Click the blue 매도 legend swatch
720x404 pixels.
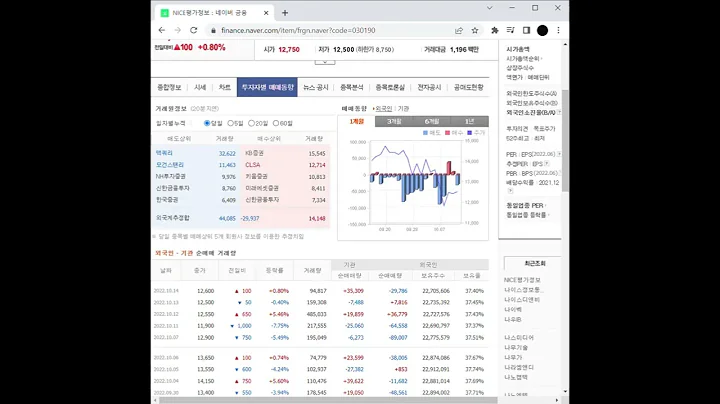click(x=425, y=133)
